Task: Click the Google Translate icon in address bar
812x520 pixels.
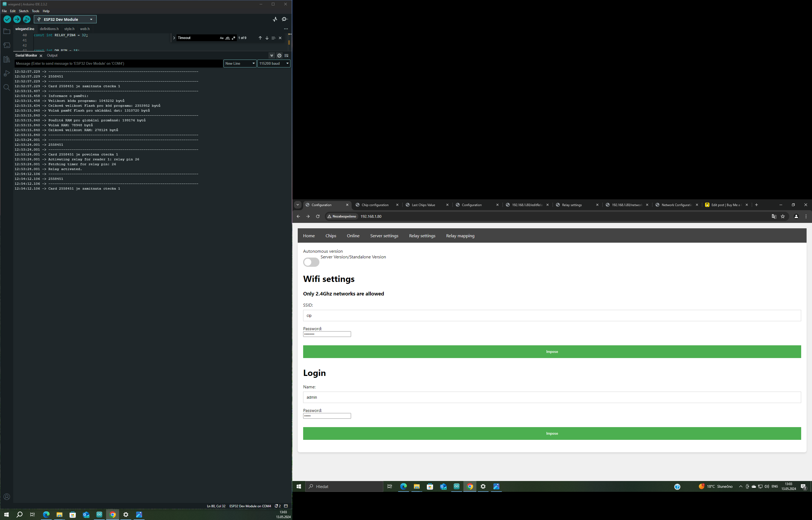Action: [774, 216]
